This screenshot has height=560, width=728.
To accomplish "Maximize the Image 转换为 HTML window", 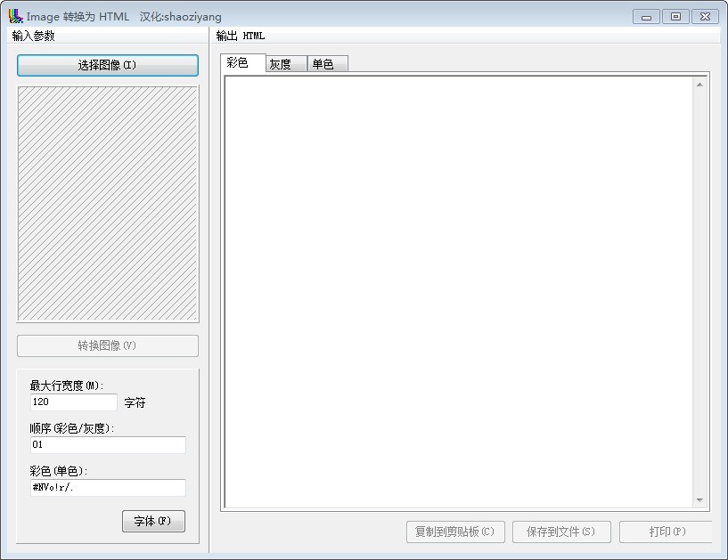I will point(675,17).
